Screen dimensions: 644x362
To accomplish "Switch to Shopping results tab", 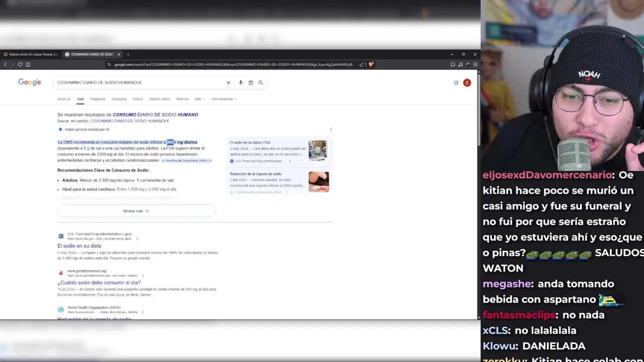I will pyautogui.click(x=119, y=99).
